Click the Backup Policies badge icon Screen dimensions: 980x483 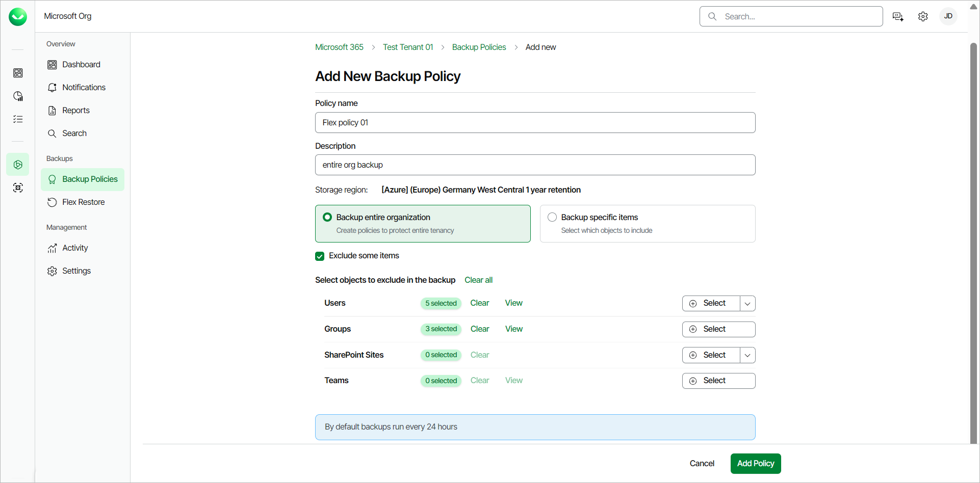pyautogui.click(x=52, y=179)
